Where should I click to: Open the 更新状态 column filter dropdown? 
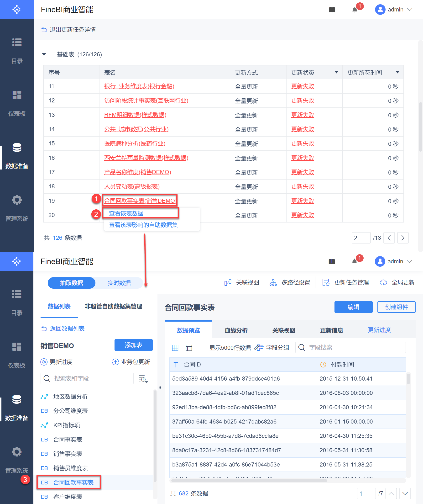(336, 72)
